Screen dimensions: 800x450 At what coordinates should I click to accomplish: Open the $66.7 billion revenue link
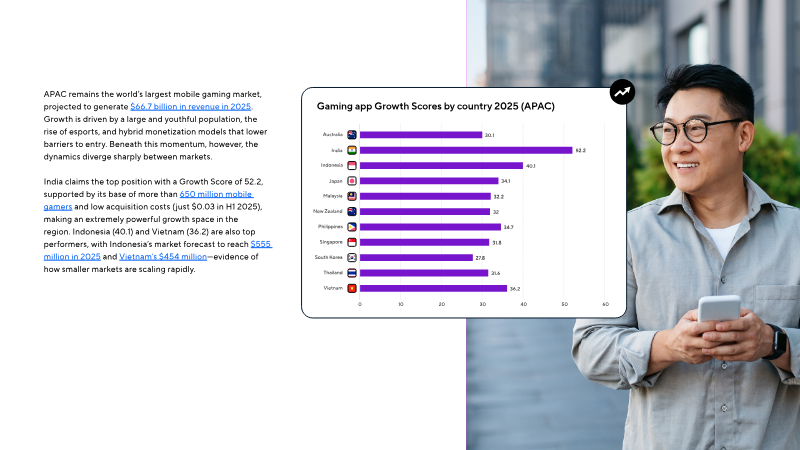click(191, 106)
